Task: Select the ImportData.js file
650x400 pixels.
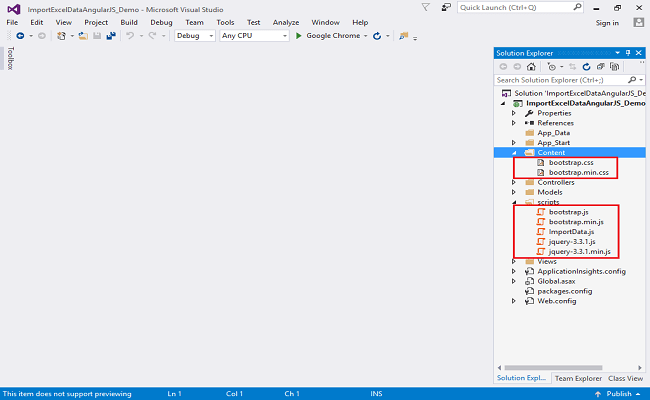Action: pyautogui.click(x=571, y=232)
